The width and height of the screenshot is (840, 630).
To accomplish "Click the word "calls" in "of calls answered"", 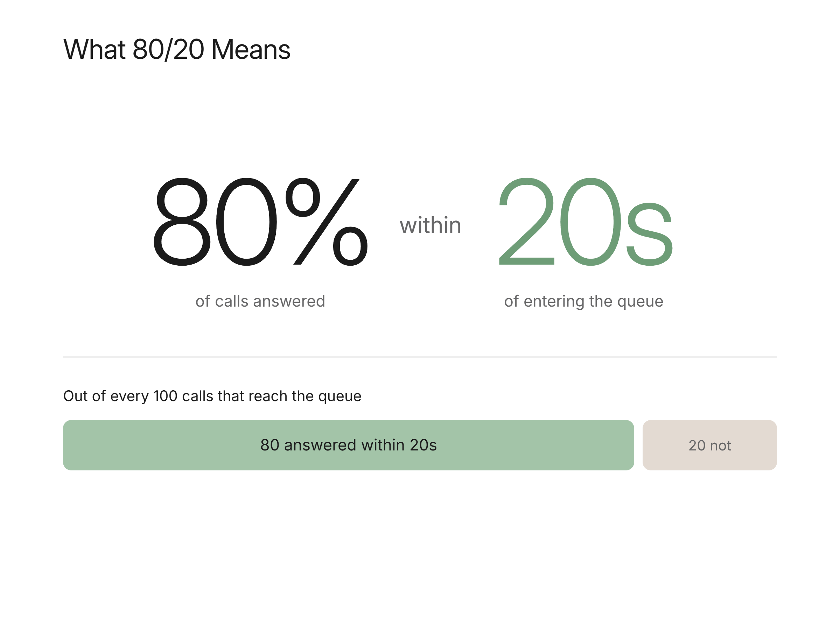I will pos(231,301).
